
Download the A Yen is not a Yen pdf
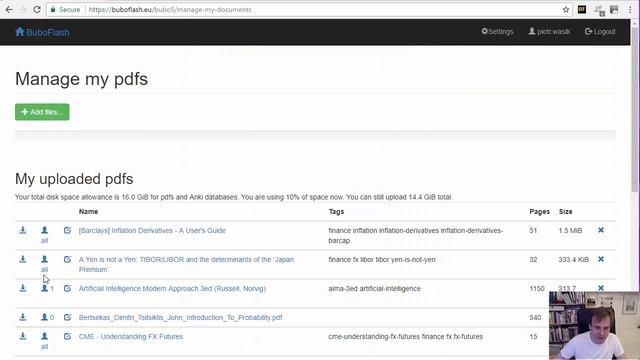point(23,259)
